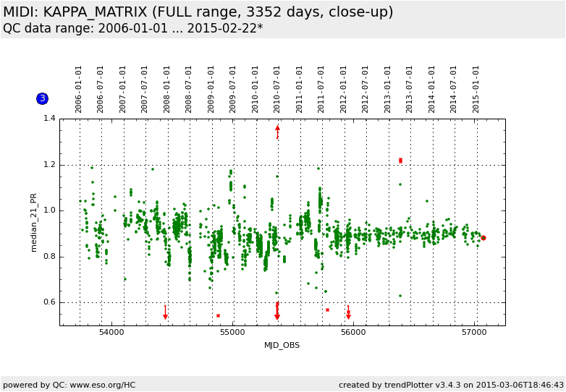
Task: Select the 2006-01-01 date label
Action: (79, 89)
